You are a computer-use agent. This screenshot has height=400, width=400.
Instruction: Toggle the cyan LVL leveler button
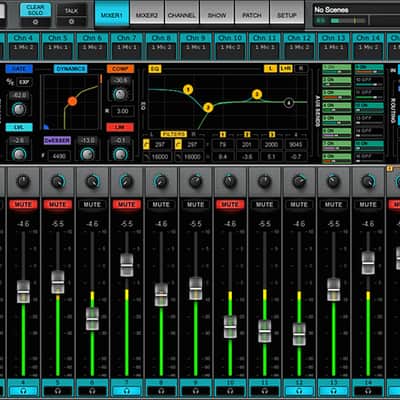19,127
